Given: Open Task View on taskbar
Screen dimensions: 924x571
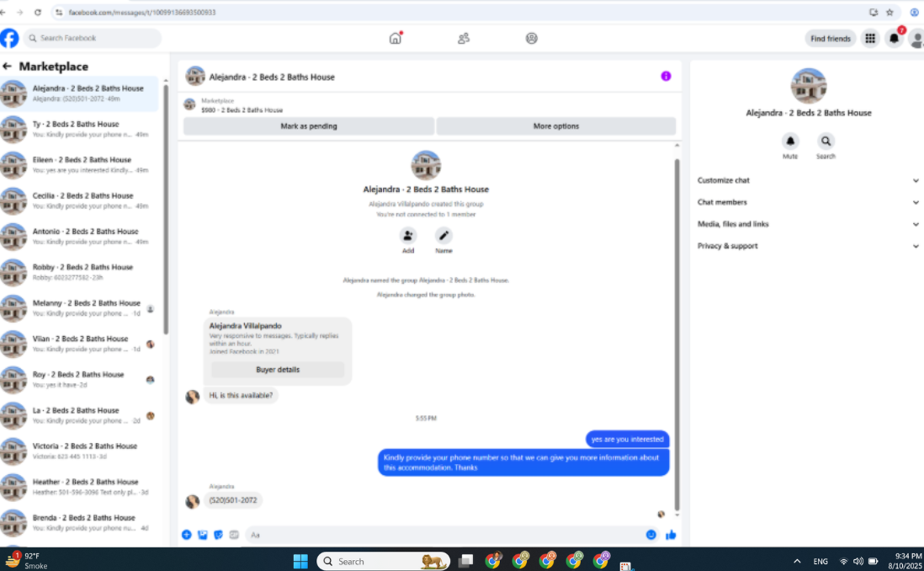Looking at the screenshot, I should point(465,561).
